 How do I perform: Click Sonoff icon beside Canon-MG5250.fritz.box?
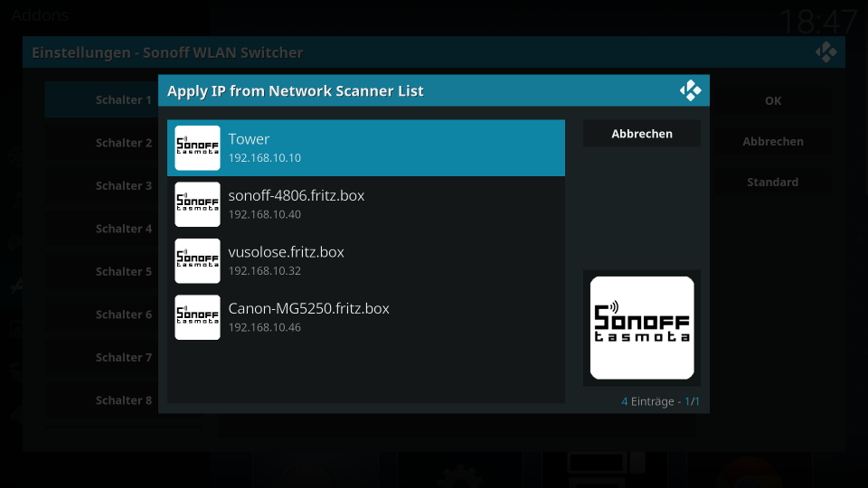point(198,317)
